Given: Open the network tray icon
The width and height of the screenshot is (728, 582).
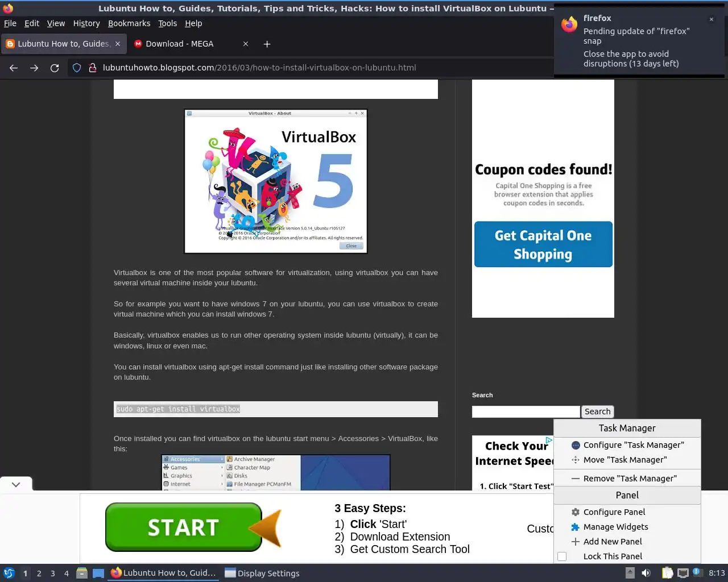Looking at the screenshot, I should coord(683,573).
